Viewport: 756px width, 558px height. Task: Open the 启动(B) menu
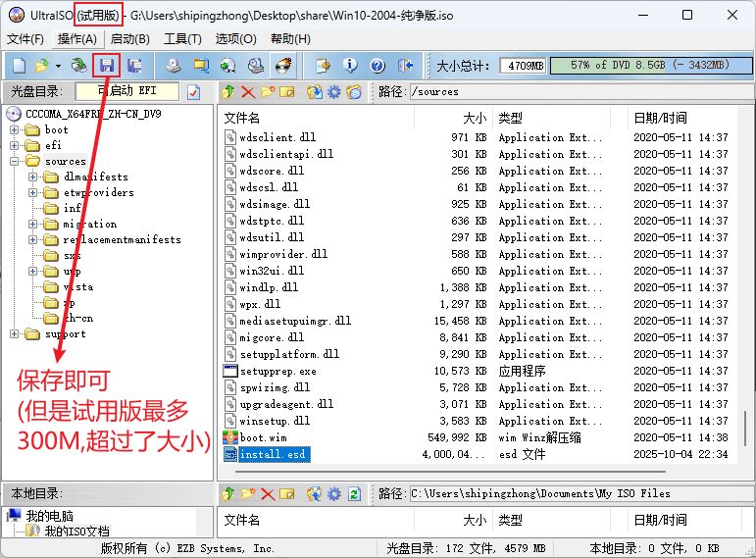[129, 39]
